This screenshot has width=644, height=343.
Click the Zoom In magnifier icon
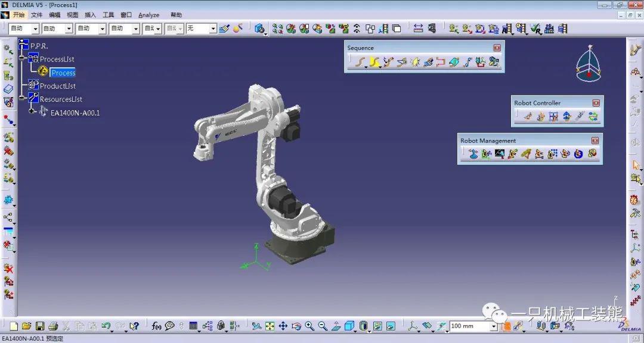(x=309, y=326)
